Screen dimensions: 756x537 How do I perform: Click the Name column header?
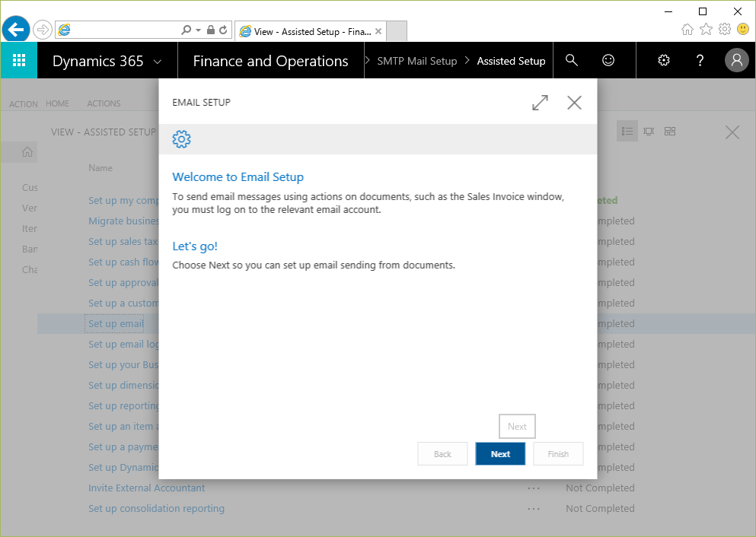(100, 168)
